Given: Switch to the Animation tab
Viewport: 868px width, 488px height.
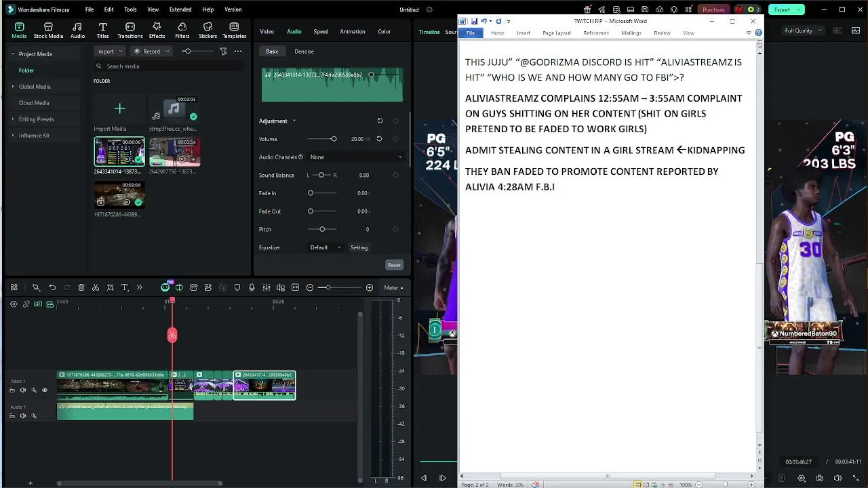Looking at the screenshot, I should click(x=352, y=31).
